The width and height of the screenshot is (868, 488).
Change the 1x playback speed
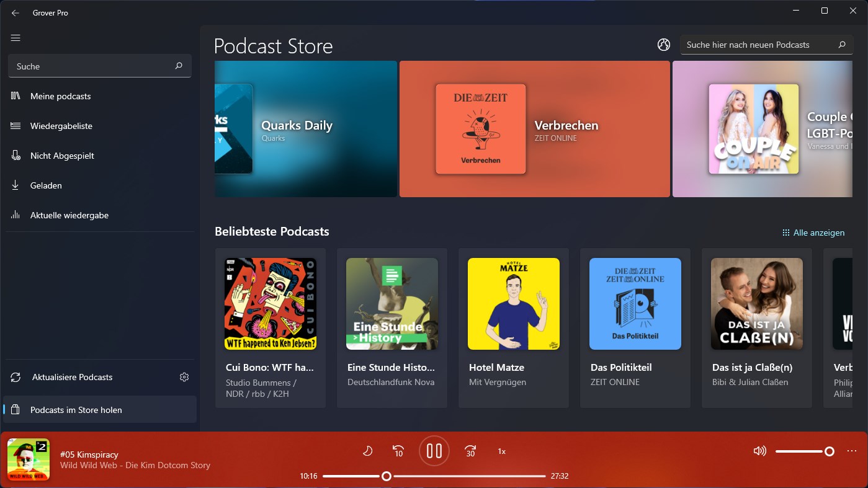pos(502,451)
